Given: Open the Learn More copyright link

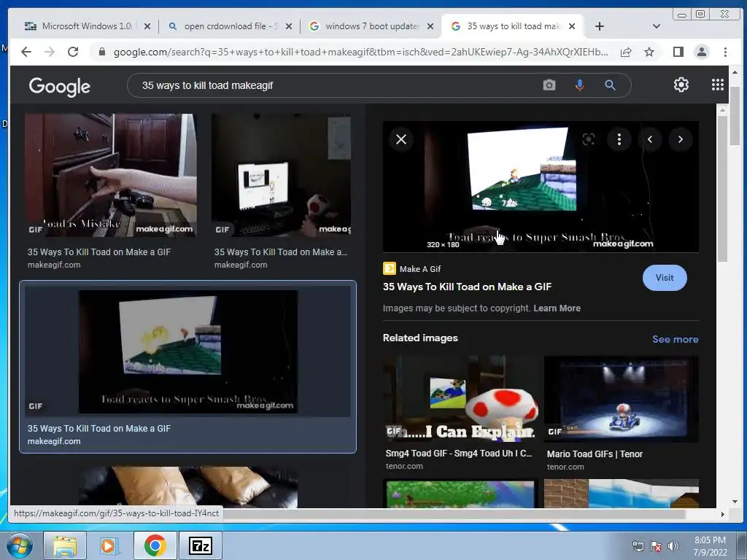Looking at the screenshot, I should 557,308.
